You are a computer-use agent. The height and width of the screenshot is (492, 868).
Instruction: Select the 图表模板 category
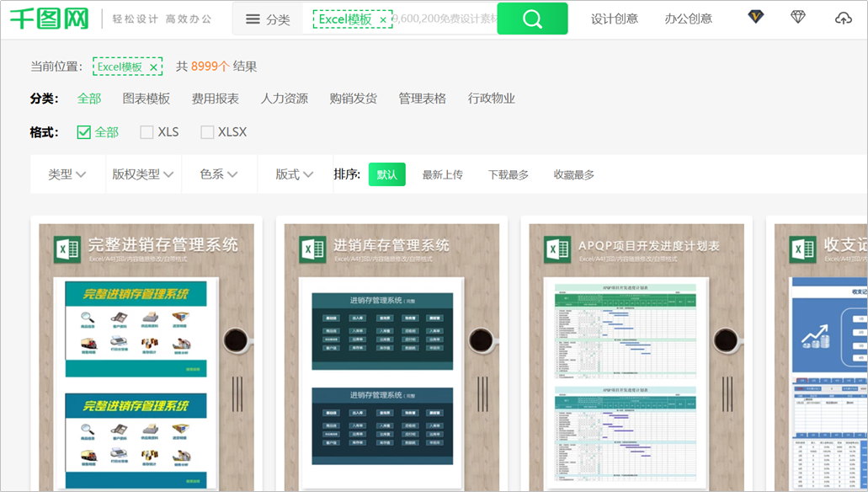[x=146, y=99]
